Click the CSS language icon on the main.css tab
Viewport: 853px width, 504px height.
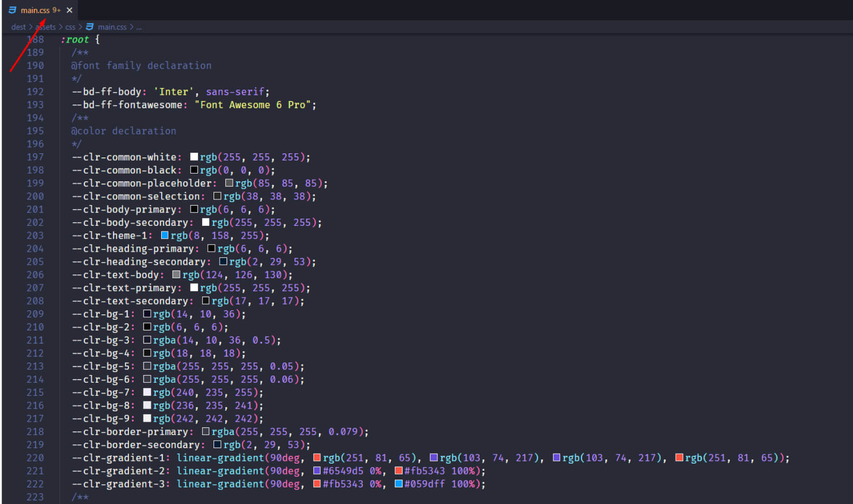click(13, 10)
